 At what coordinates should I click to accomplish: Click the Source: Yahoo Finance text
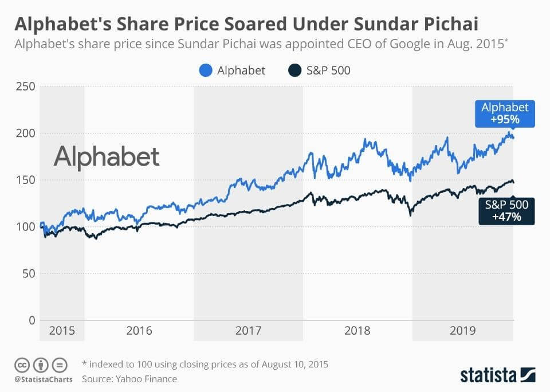click(x=129, y=379)
